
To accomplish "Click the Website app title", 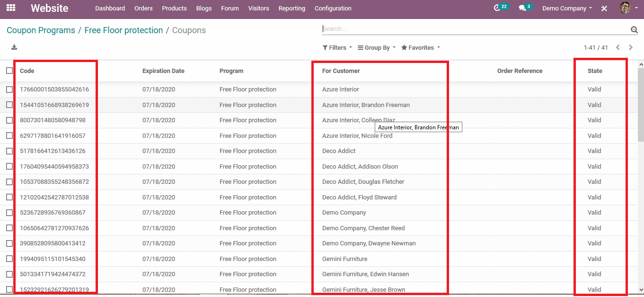I will [x=49, y=8].
